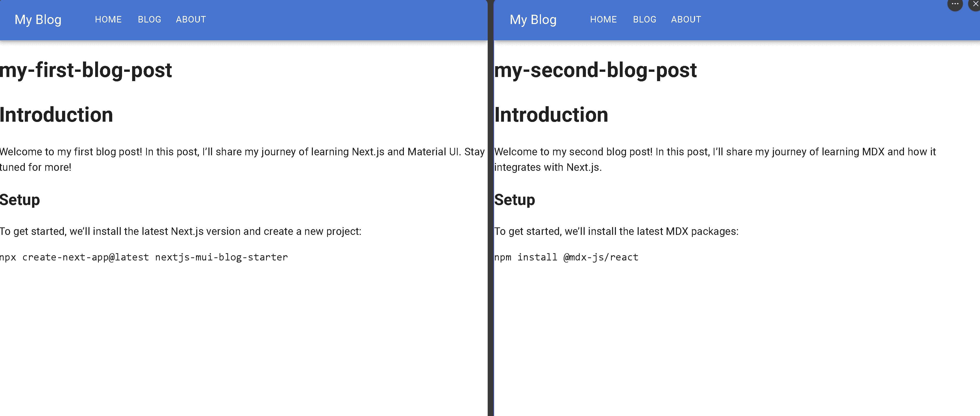Open BLOG in the first-post pane navbar

pos(149,19)
